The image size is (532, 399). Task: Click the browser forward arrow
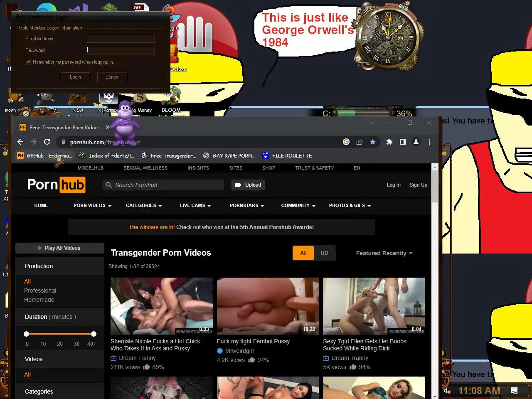coord(34,142)
